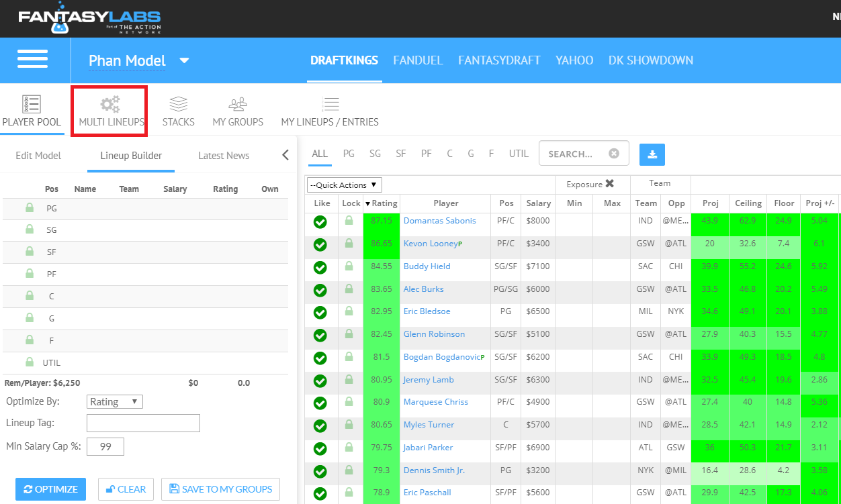Filter players by SG position

(375, 154)
